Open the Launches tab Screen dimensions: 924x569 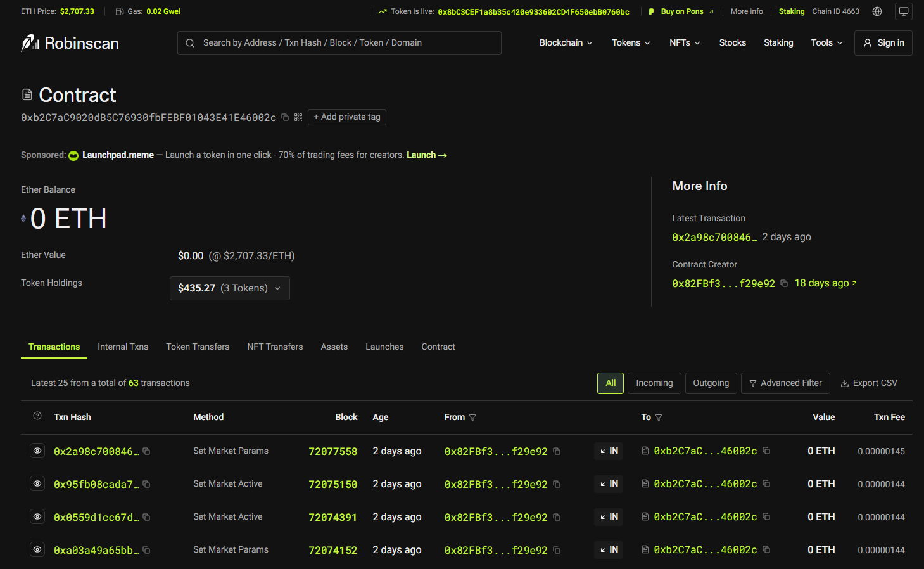[x=384, y=347]
